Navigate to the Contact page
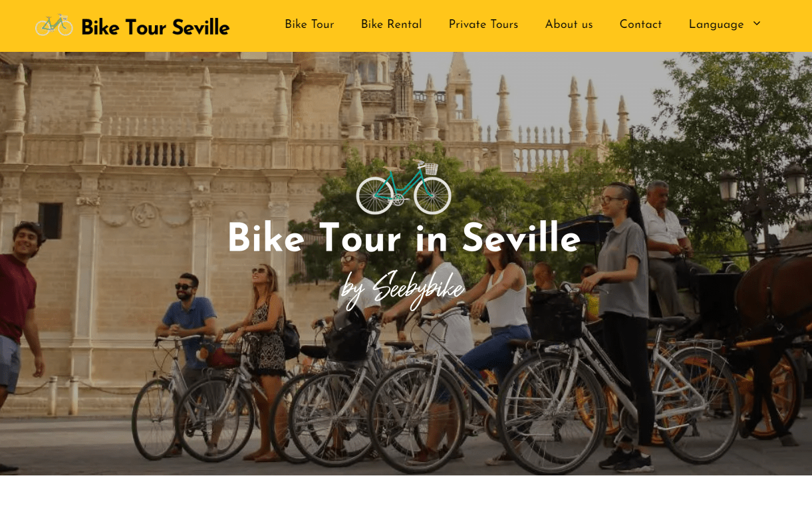The width and height of the screenshot is (812, 512). point(640,25)
